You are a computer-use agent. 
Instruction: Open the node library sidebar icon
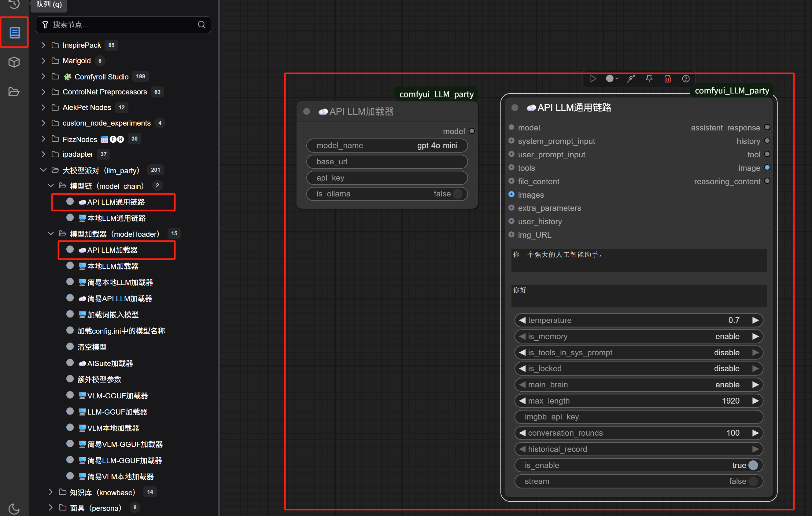click(14, 33)
